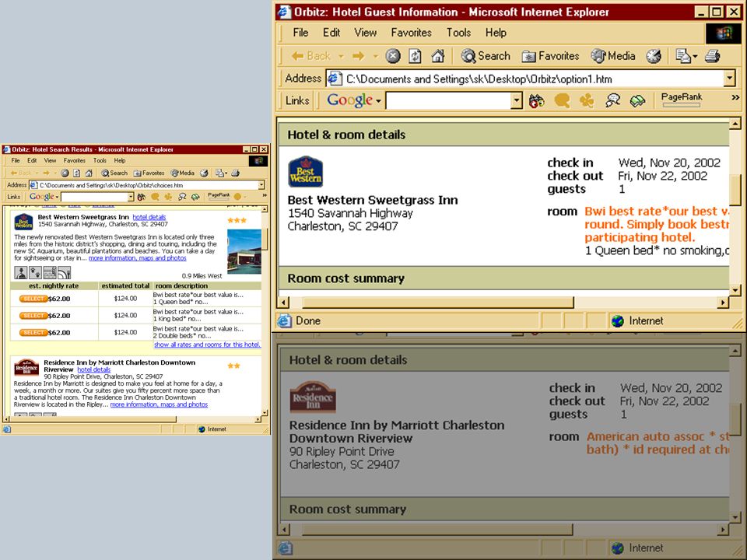Open Media bar in Guest Information window

[612, 56]
